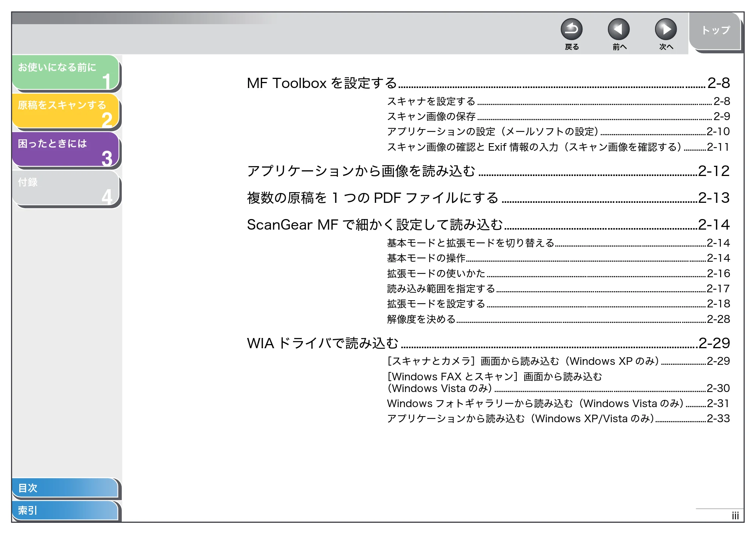Click page number 2-28
The height and width of the screenshot is (534, 756).
pos(718,319)
